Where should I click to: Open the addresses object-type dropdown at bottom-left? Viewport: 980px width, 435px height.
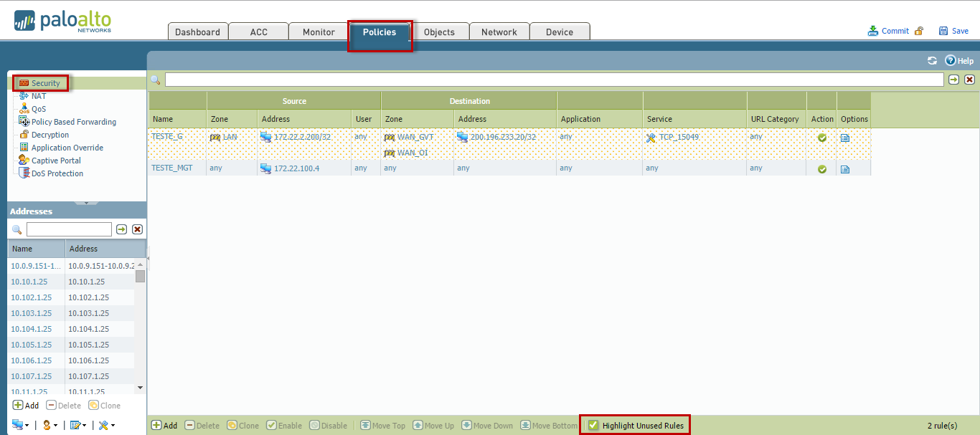pos(20,425)
